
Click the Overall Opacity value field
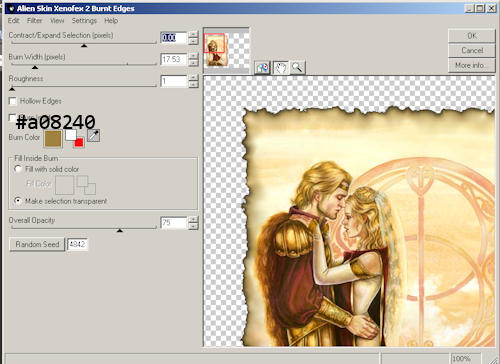[x=174, y=223]
